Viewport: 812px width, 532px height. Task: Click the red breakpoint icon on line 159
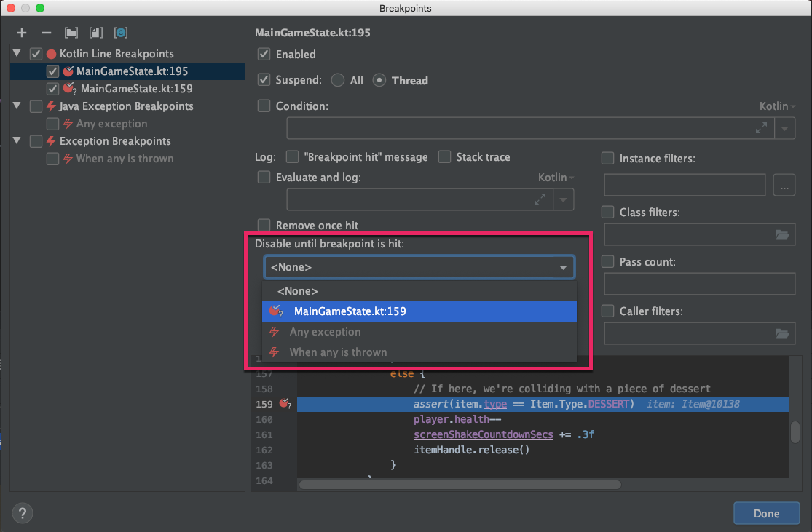(x=283, y=404)
